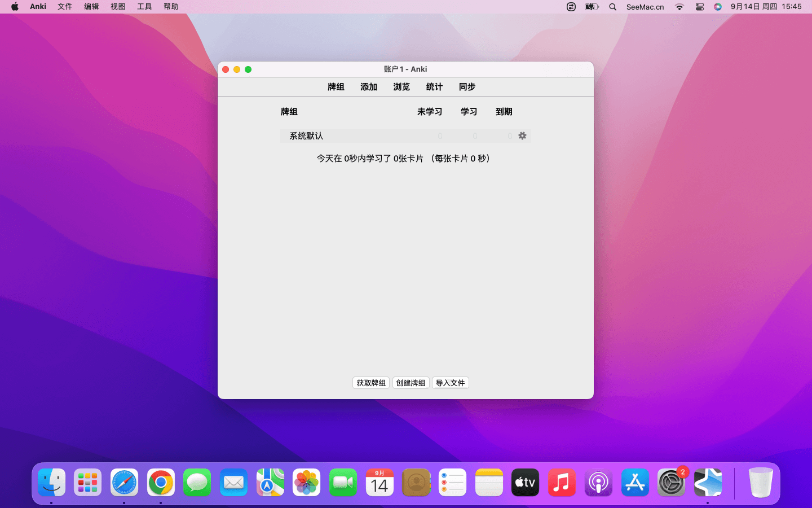
Task: Click the Wi-Fi status icon
Action: [679, 7]
